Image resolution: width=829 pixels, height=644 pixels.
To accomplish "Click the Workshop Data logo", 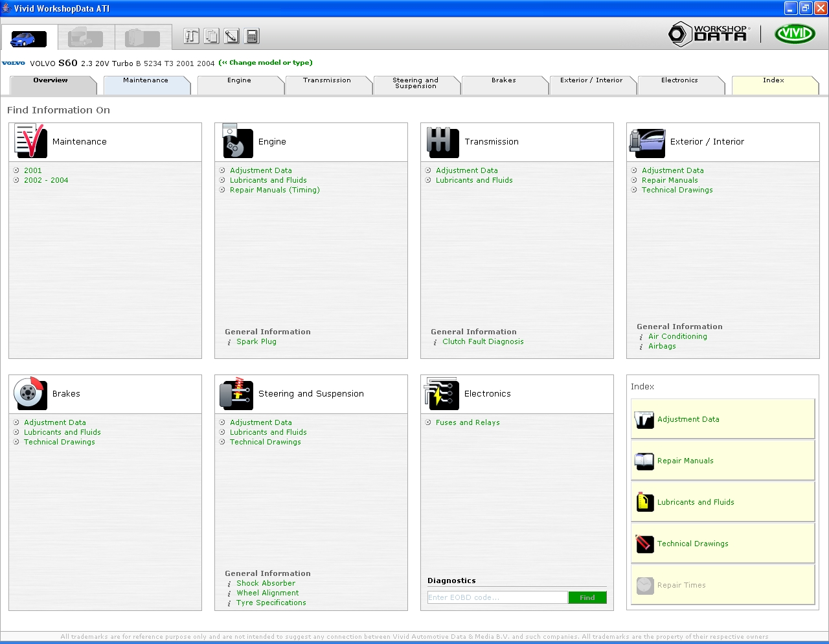I will (x=709, y=34).
